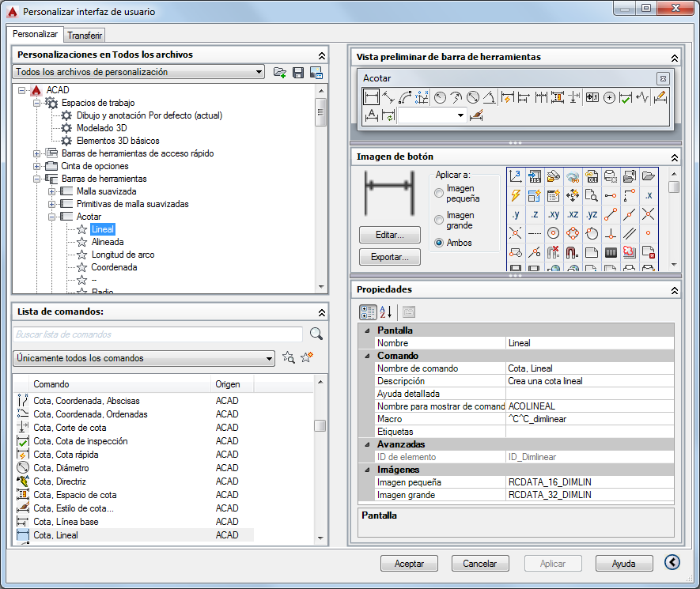The height and width of the screenshot is (589, 700).
Task: Collapse the Lista de comandos panel chevron
Action: coord(321,312)
